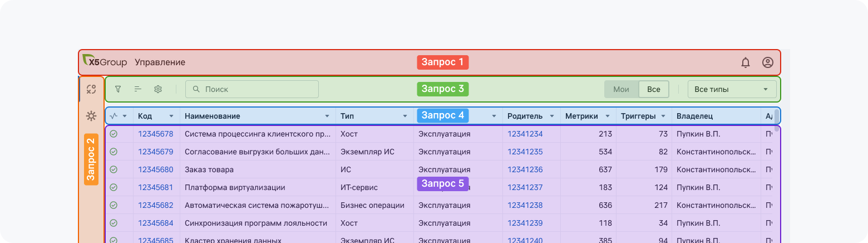Click the table's vertical scrollbar thumb
This screenshot has width=868, height=243.
pos(776,120)
